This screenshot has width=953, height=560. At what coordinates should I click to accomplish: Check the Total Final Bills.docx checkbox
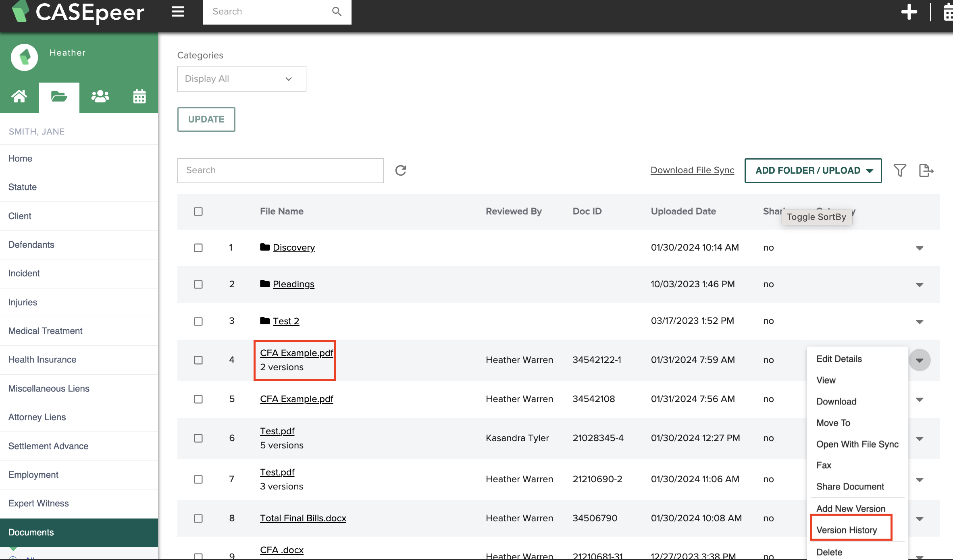pos(198,519)
